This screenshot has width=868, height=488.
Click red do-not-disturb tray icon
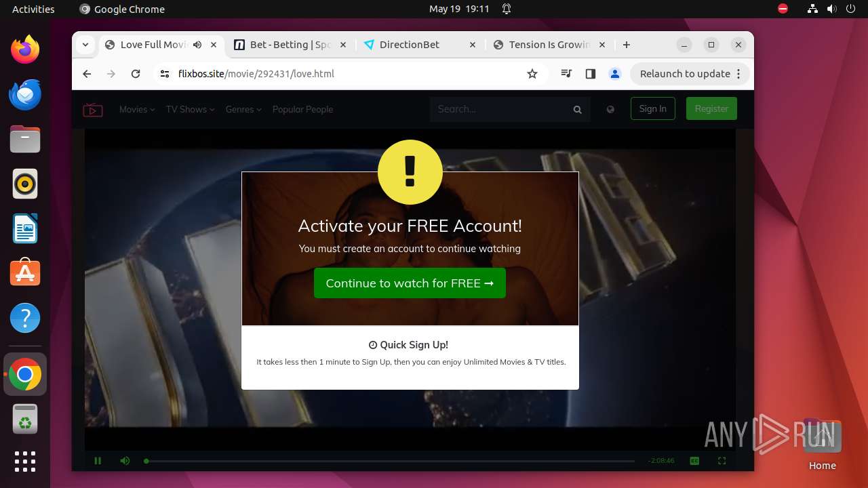tap(783, 9)
